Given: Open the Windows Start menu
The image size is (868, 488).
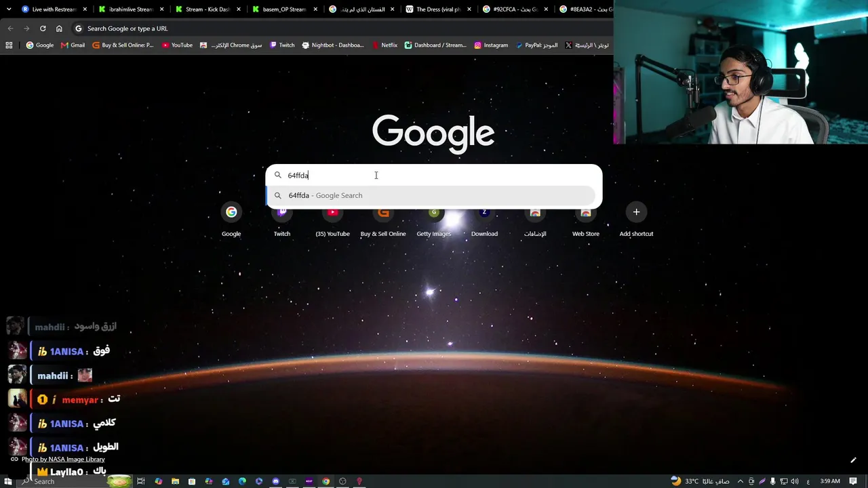Looking at the screenshot, I should point(8,481).
